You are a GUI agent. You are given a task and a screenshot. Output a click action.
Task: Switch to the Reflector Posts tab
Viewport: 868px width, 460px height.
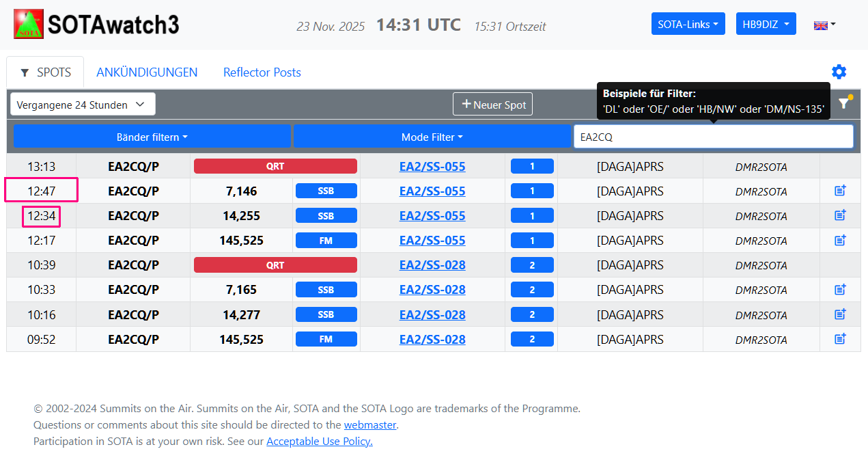coord(262,72)
